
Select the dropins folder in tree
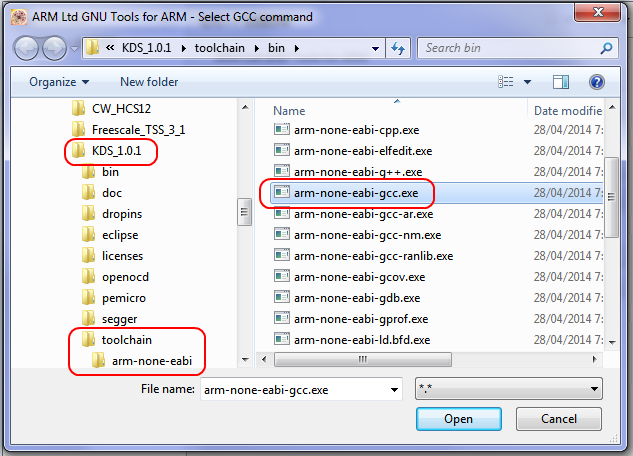[112, 213]
